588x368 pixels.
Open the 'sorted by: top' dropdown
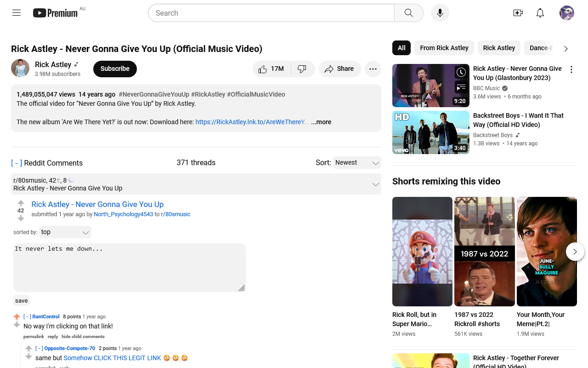click(65, 232)
